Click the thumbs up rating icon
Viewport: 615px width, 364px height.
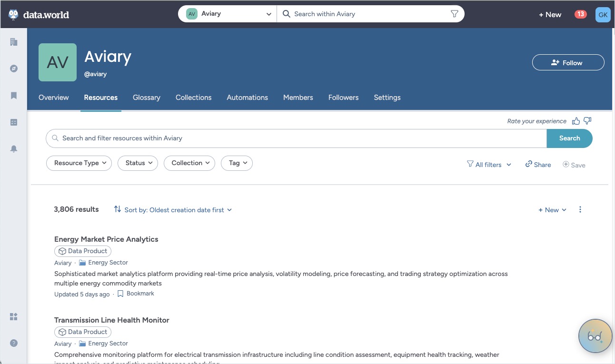click(576, 121)
